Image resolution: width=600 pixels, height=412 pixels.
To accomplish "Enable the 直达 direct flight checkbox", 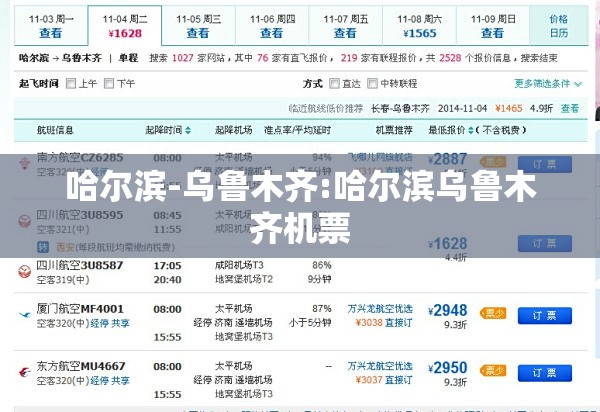I will pos(334,83).
